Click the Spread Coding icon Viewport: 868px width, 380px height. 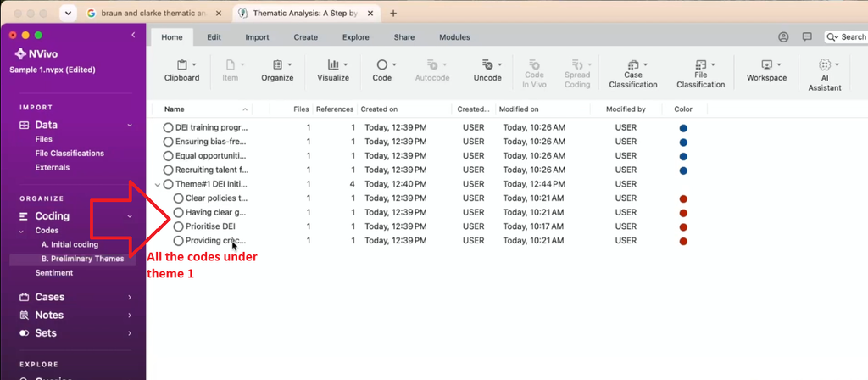(x=577, y=64)
